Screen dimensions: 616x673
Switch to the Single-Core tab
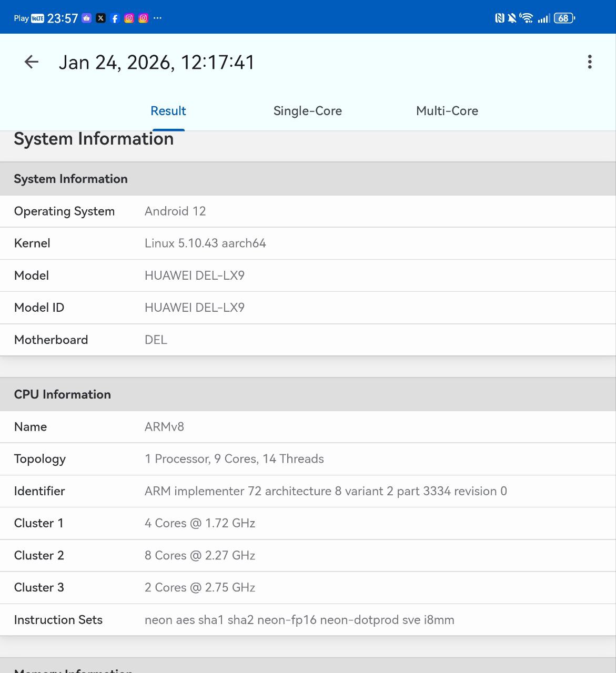(x=307, y=111)
